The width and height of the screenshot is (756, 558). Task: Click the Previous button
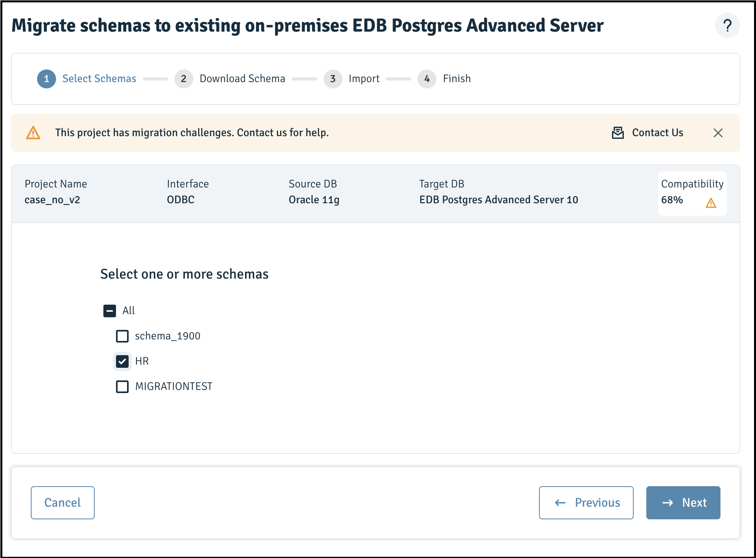click(x=586, y=503)
